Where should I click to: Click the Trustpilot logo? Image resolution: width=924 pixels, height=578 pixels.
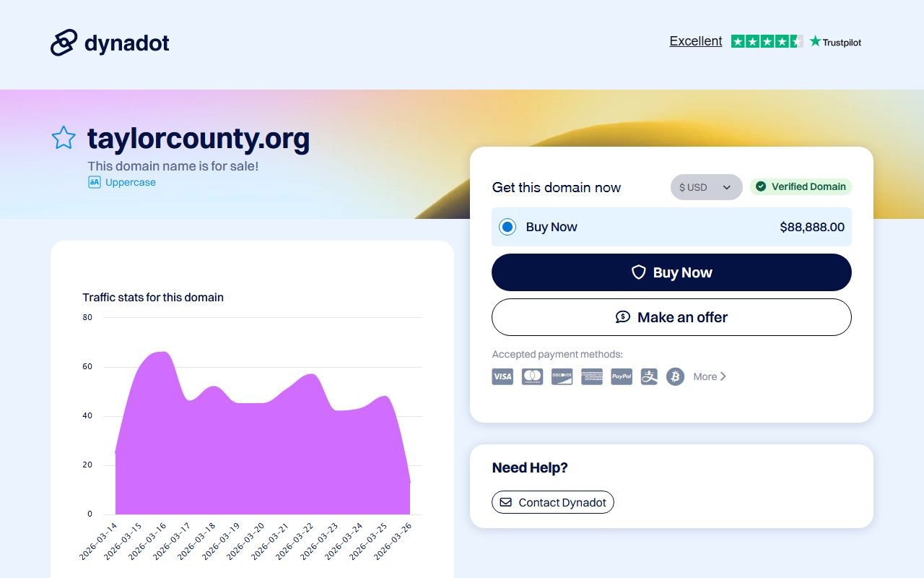[835, 42]
